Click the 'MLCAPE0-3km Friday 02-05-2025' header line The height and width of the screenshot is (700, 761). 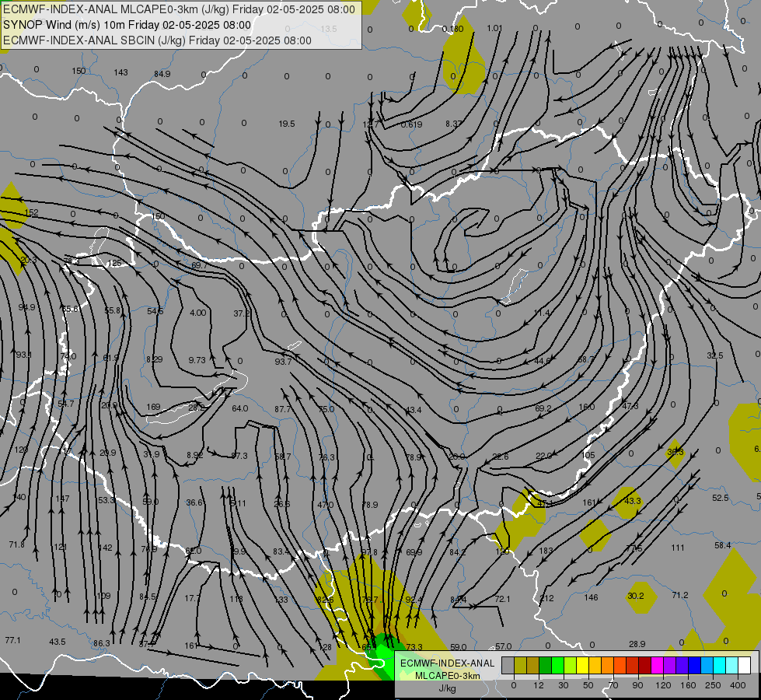[x=179, y=9]
